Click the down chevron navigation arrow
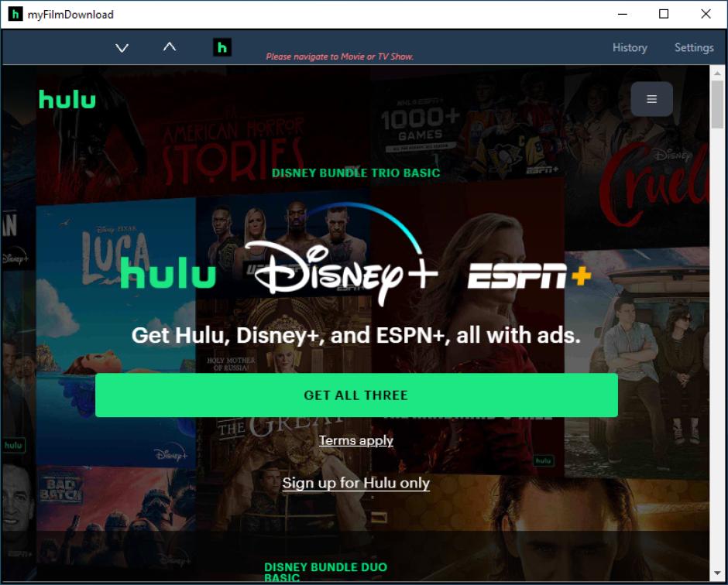 coord(122,48)
